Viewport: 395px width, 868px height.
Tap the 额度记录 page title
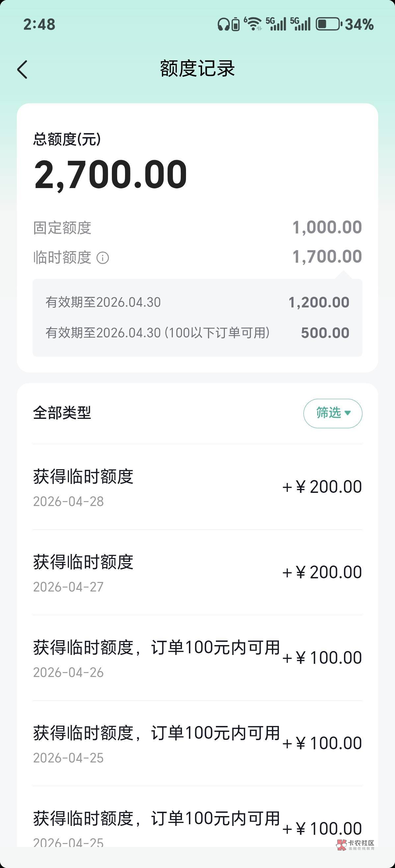tap(197, 69)
